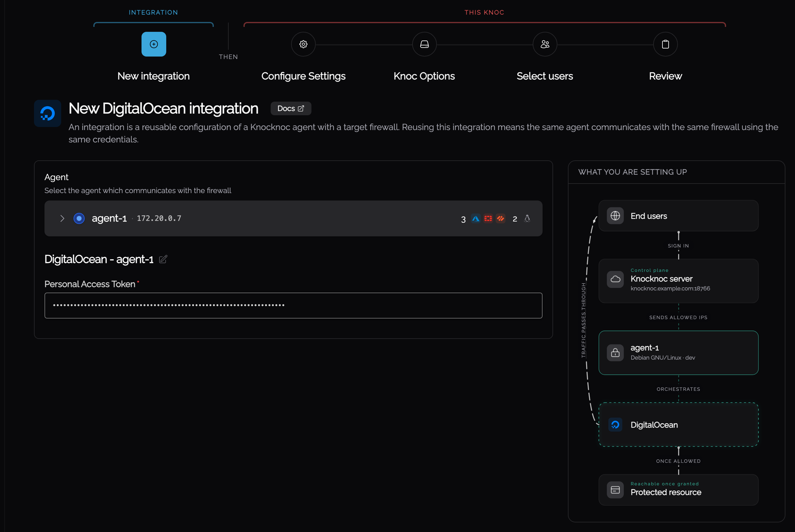This screenshot has height=532, width=795.
Task: Click the 172.20.0.7 agent IP text
Action: pyautogui.click(x=159, y=218)
